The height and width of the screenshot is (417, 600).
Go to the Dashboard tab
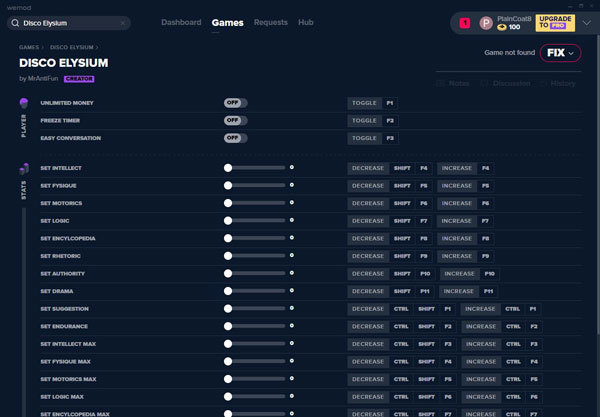click(x=181, y=22)
